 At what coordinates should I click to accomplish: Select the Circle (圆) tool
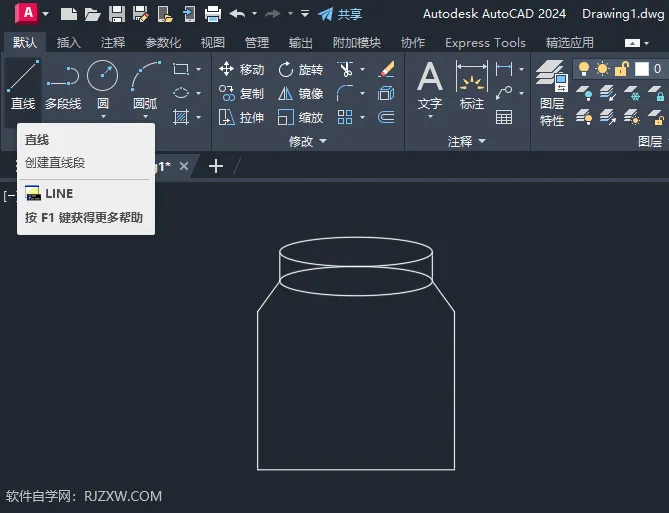click(x=103, y=85)
